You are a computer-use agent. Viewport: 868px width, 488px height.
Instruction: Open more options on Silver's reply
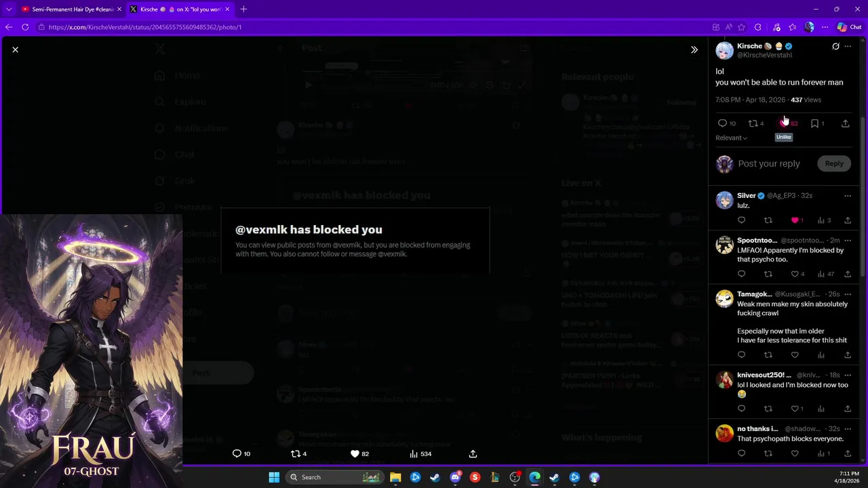pyautogui.click(x=848, y=196)
